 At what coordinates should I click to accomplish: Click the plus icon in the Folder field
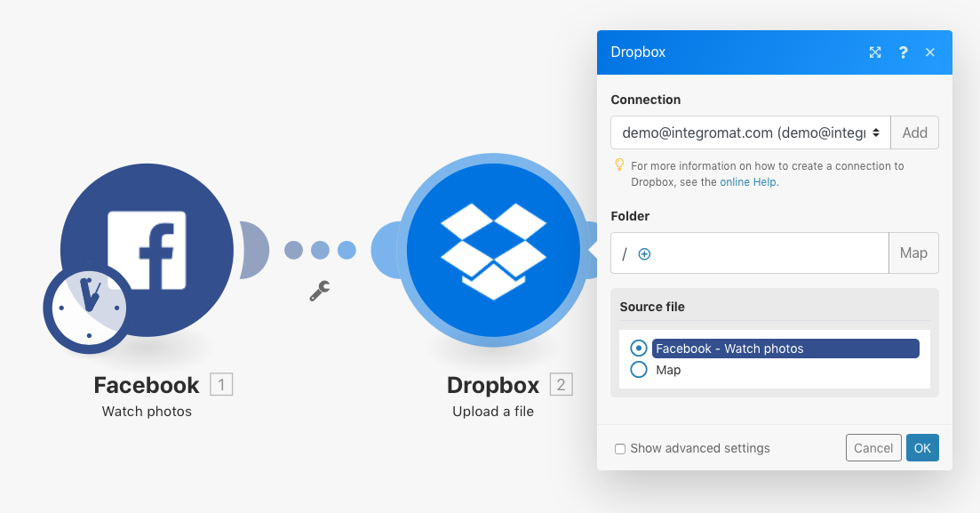(x=645, y=254)
